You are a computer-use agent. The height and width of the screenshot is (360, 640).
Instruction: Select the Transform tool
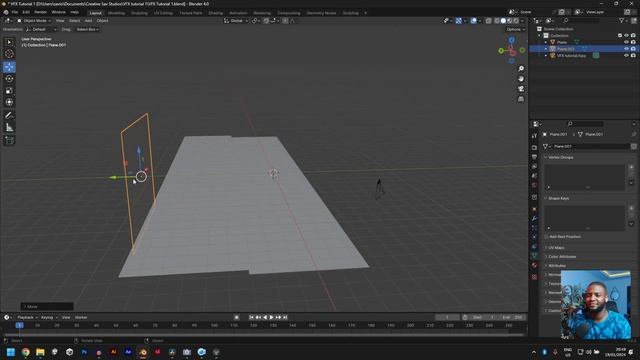tap(9, 102)
